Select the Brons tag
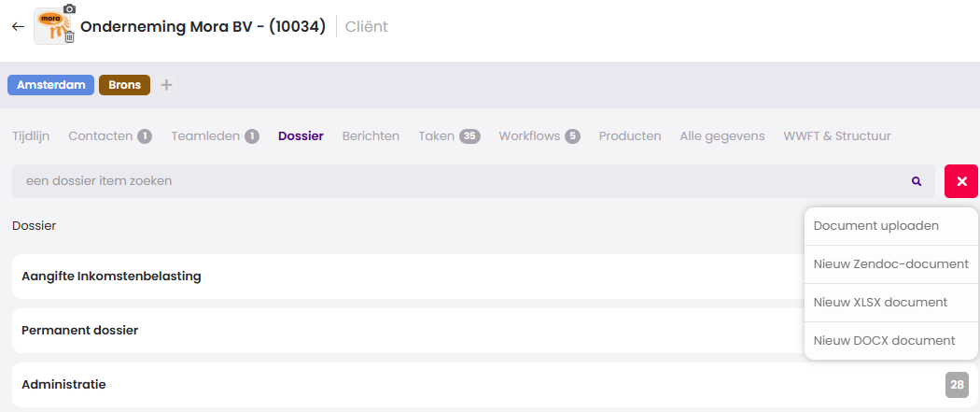Screen dimensions: 980x412 coord(124,85)
